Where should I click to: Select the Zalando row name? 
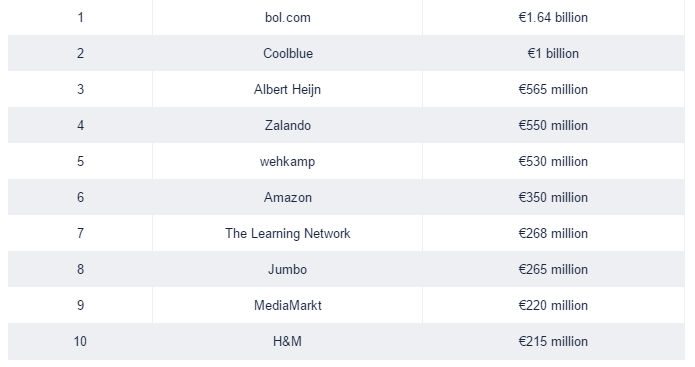[288, 125]
